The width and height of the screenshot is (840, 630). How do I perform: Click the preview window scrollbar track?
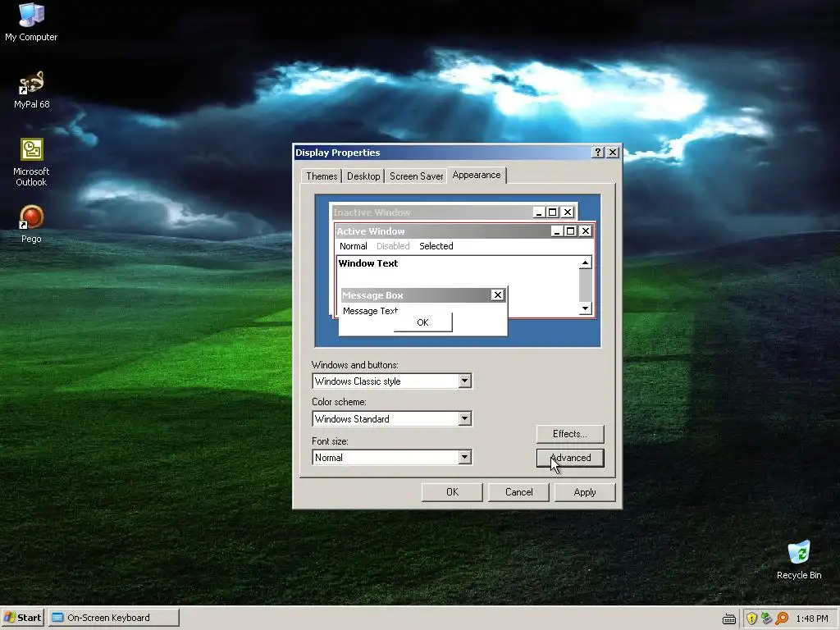click(x=586, y=285)
